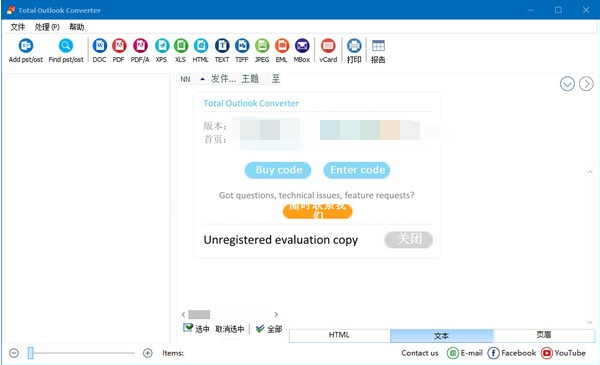
Task: Choose the HTML conversion icon
Action: [x=201, y=50]
